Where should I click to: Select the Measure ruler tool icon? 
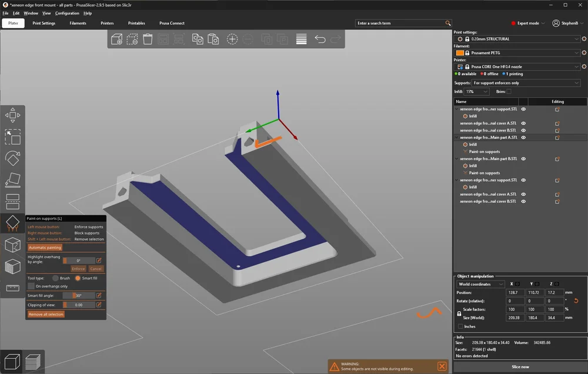13,288
